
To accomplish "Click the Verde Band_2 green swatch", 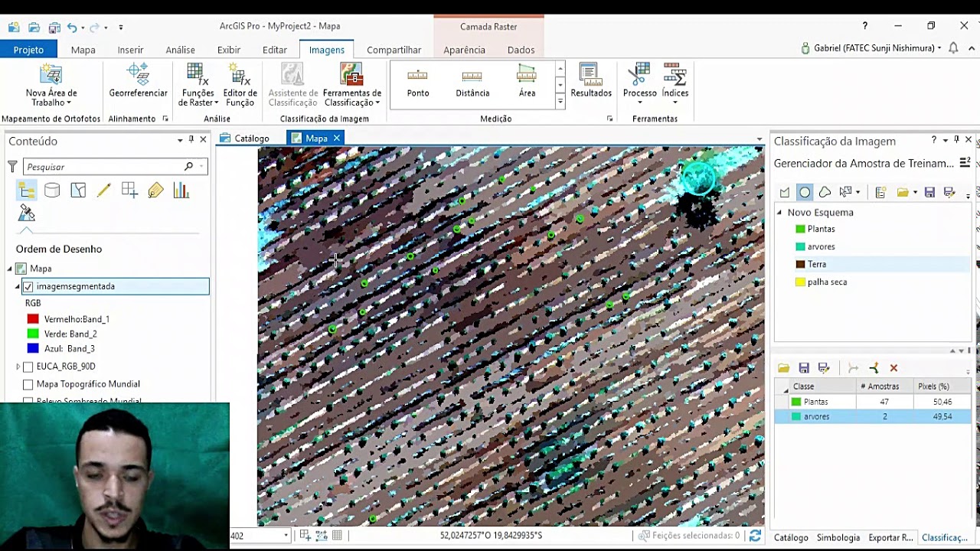I will click(33, 334).
